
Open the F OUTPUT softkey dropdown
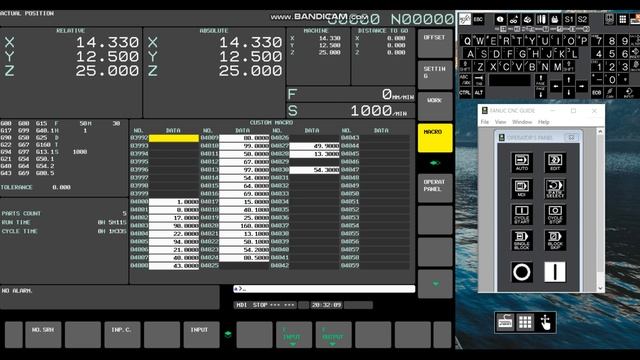pyautogui.click(x=333, y=335)
